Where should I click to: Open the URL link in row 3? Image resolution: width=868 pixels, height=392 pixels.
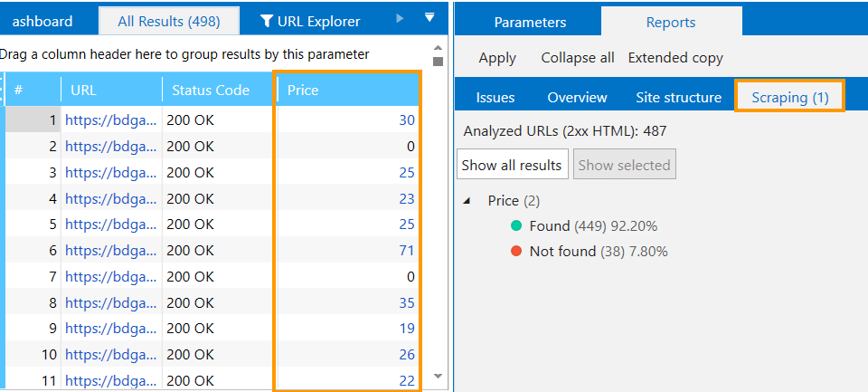tap(110, 172)
